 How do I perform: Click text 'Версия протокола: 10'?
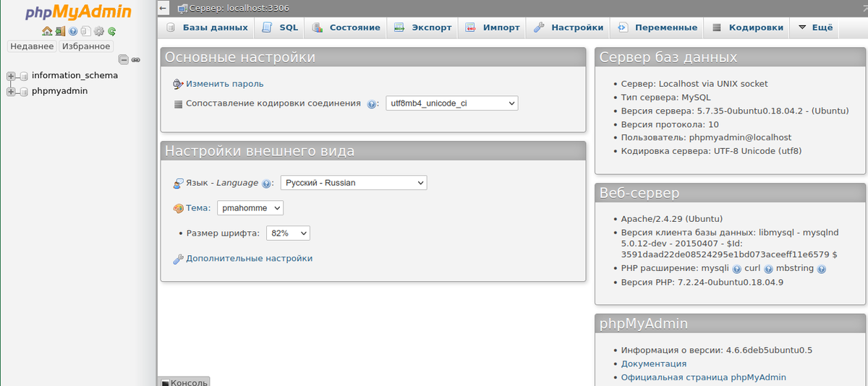click(670, 124)
